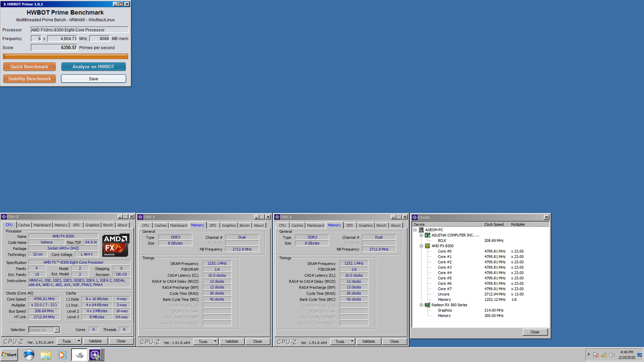
Task: Select the Uncore row in Clocks
Action: click(x=480, y=294)
